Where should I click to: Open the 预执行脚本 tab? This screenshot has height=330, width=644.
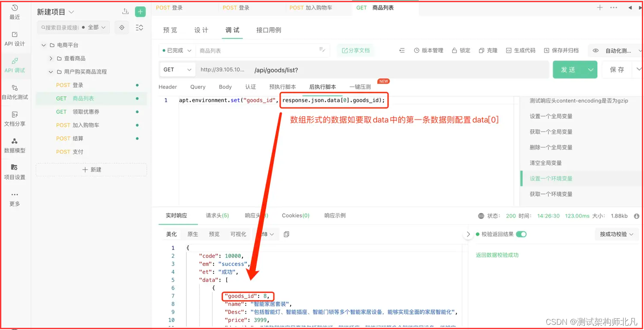tap(283, 87)
